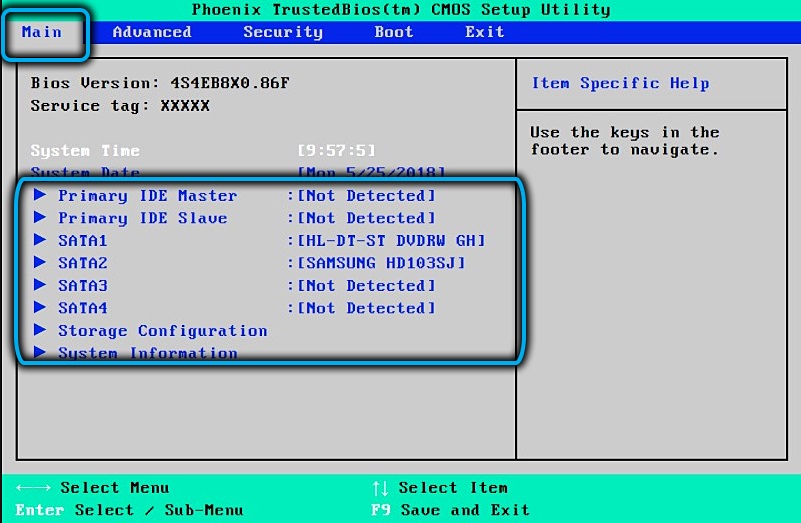The image size is (801, 523).
Task: Go to the Exit tab
Action: click(x=484, y=32)
